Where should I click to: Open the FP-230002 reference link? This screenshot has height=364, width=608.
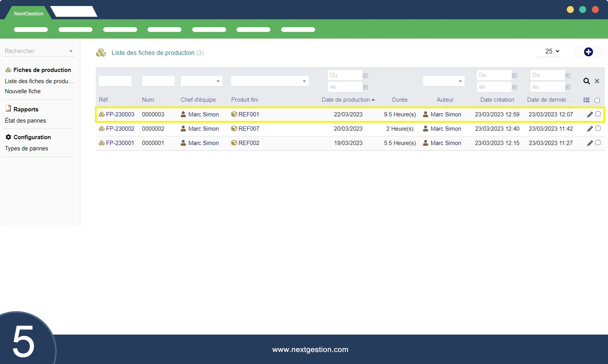pos(120,129)
